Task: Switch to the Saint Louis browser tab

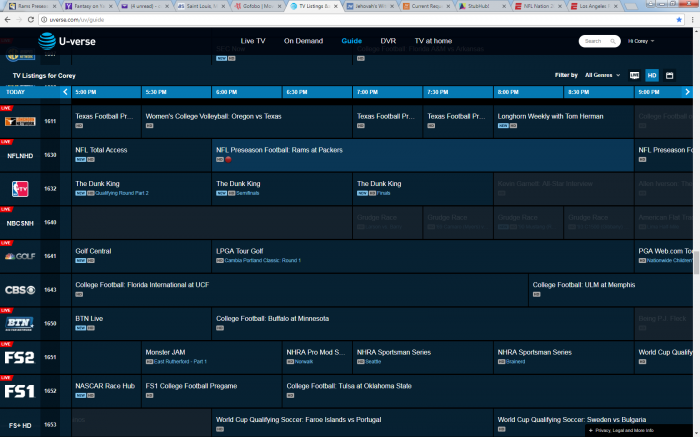Action: tap(200, 6)
